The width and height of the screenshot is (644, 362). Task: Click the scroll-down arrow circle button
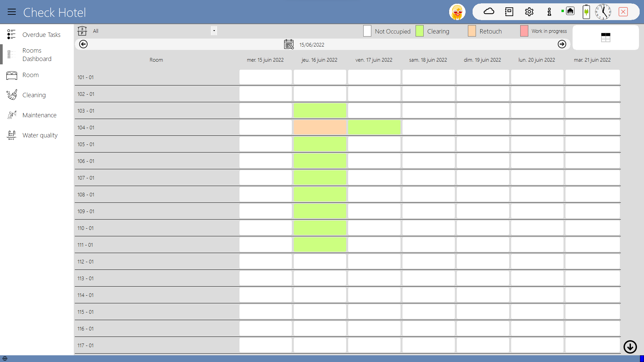pyautogui.click(x=630, y=347)
